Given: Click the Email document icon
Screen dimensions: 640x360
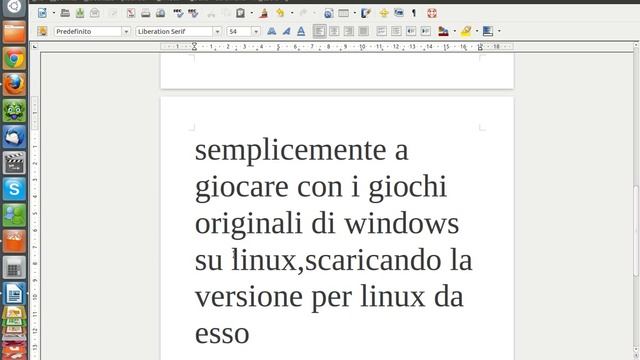Looking at the screenshot, I should [95, 13].
